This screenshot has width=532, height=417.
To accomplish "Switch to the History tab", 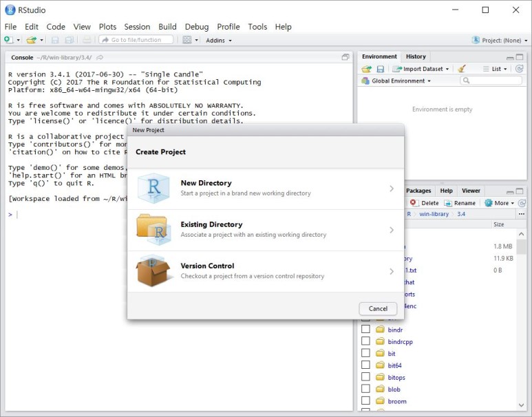I will (x=416, y=56).
